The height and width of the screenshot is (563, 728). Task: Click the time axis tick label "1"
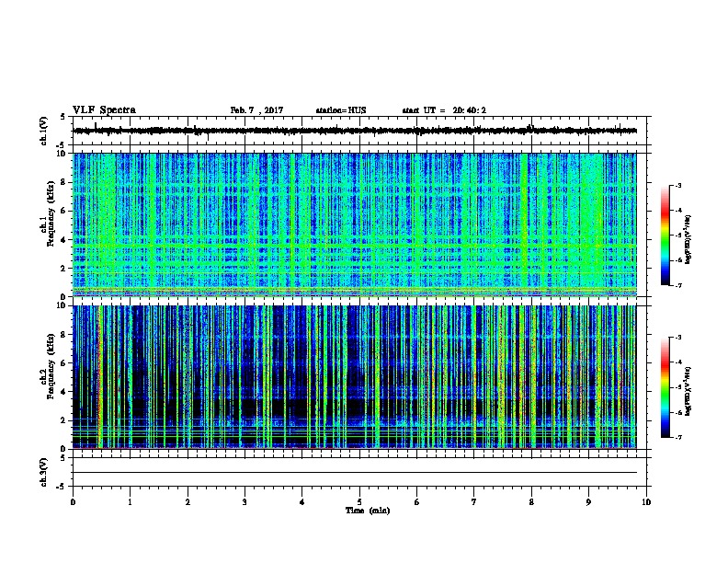point(130,501)
